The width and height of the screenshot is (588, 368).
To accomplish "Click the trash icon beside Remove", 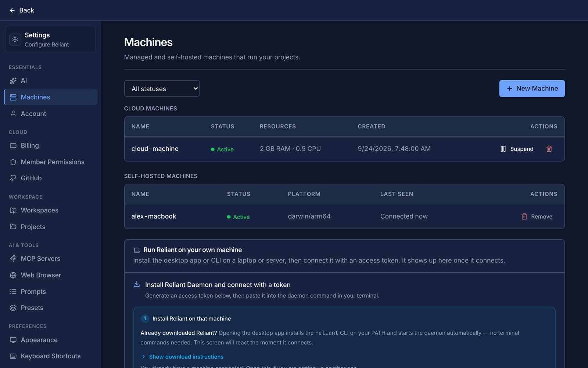I will pos(524,216).
